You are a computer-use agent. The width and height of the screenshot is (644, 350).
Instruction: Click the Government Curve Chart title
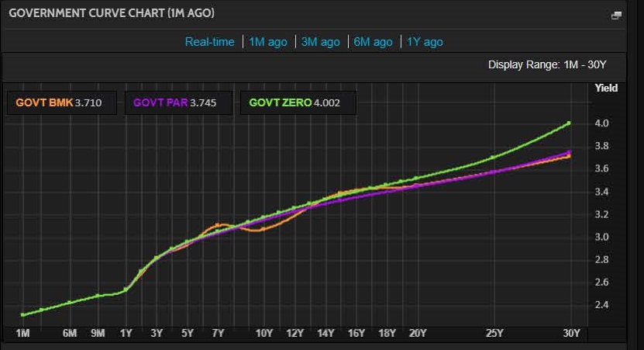[x=112, y=13]
